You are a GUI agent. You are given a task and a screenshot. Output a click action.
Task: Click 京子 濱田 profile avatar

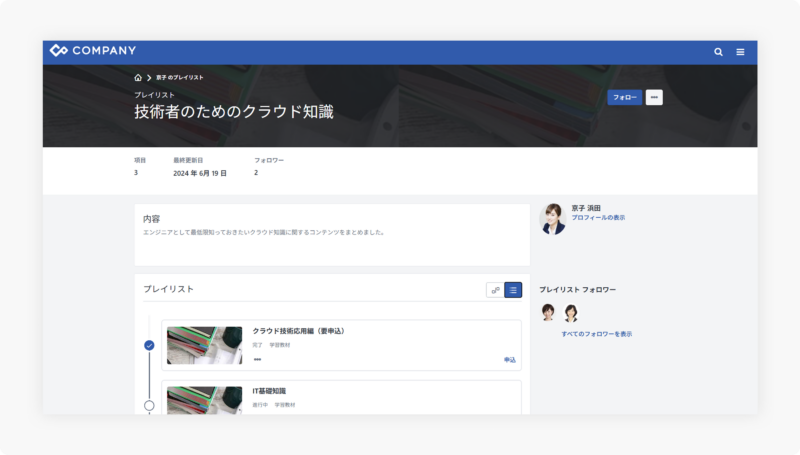point(553,219)
